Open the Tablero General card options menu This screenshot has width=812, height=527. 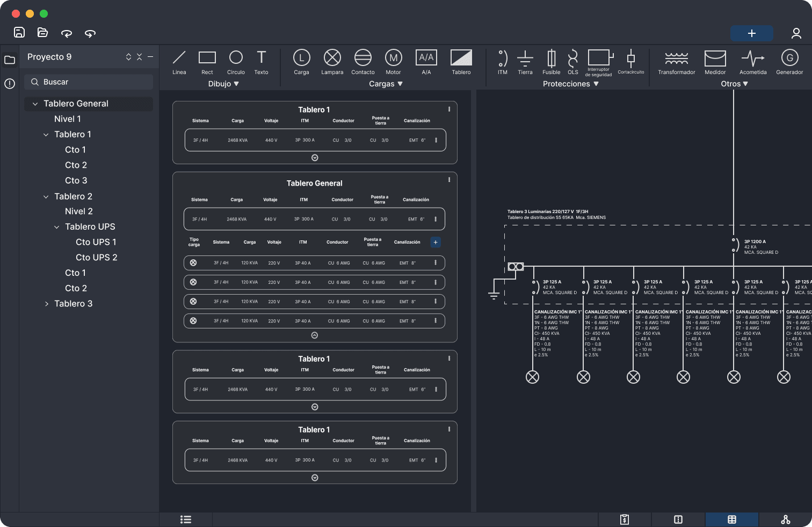click(x=450, y=180)
